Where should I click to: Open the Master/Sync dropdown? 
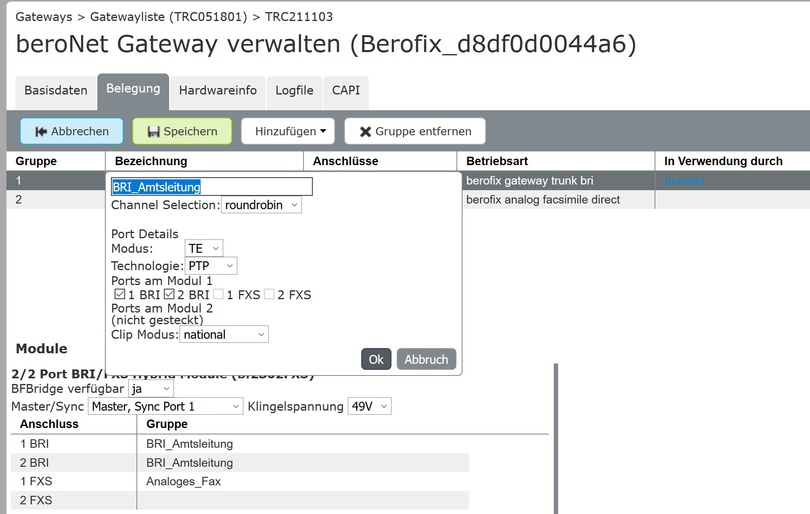click(165, 407)
